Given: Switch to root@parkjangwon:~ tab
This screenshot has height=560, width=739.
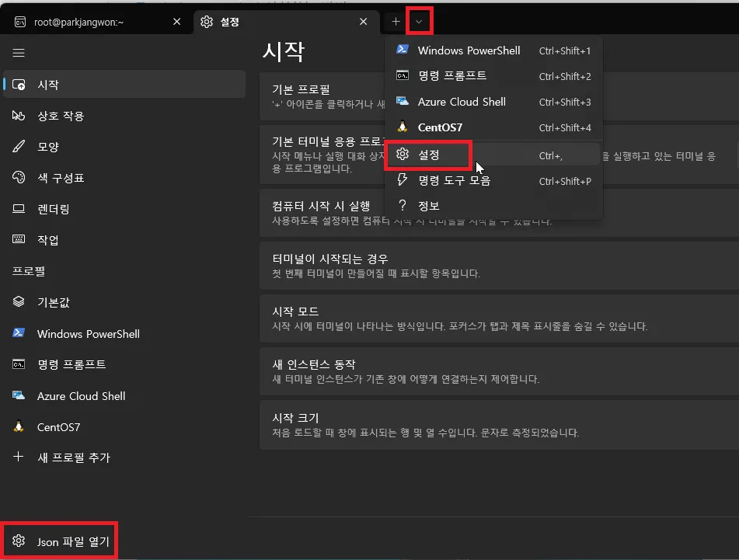Looking at the screenshot, I should tap(96, 22).
